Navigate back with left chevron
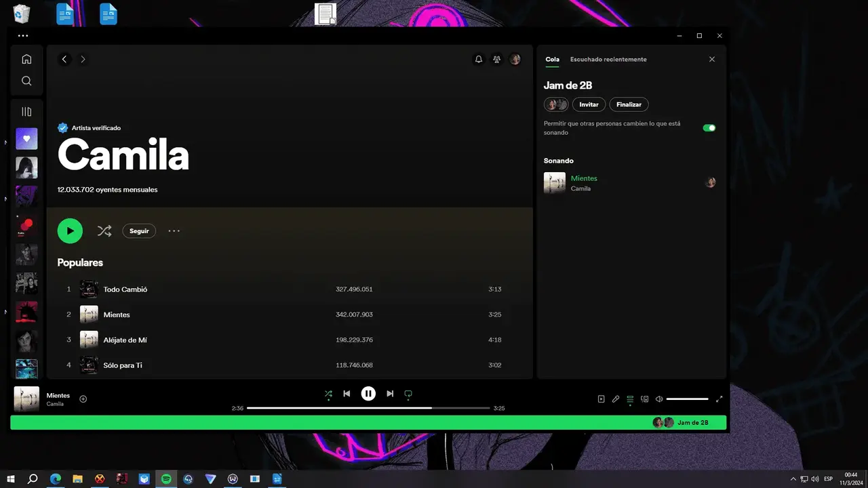Viewport: 868px width, 488px height. click(64, 59)
